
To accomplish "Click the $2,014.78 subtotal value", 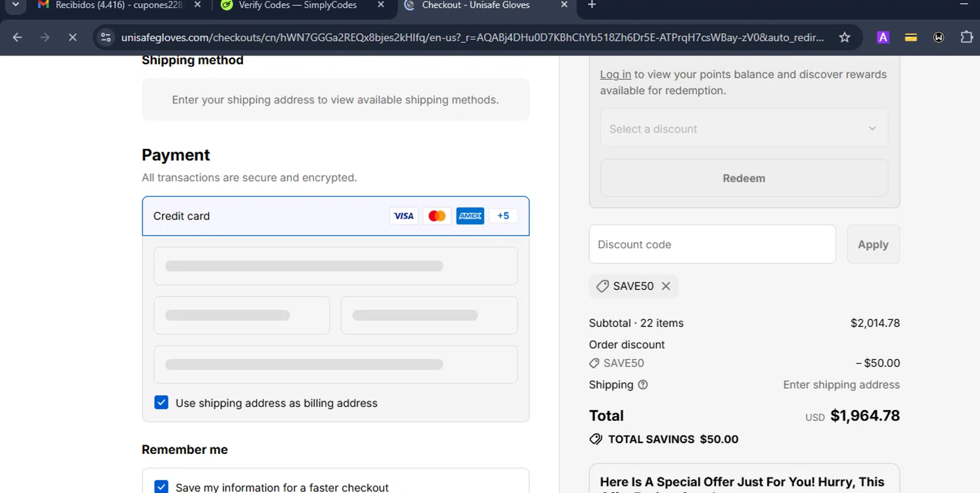I will point(875,323).
